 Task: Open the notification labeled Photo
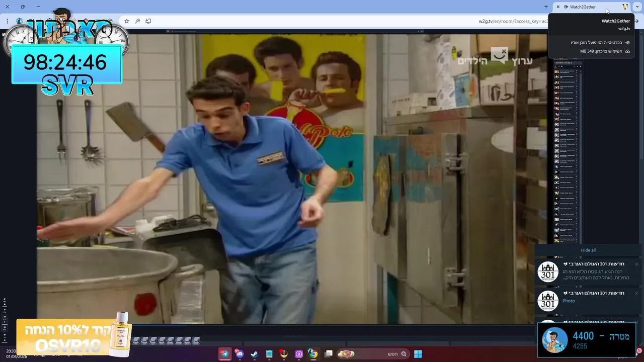pyautogui.click(x=589, y=301)
